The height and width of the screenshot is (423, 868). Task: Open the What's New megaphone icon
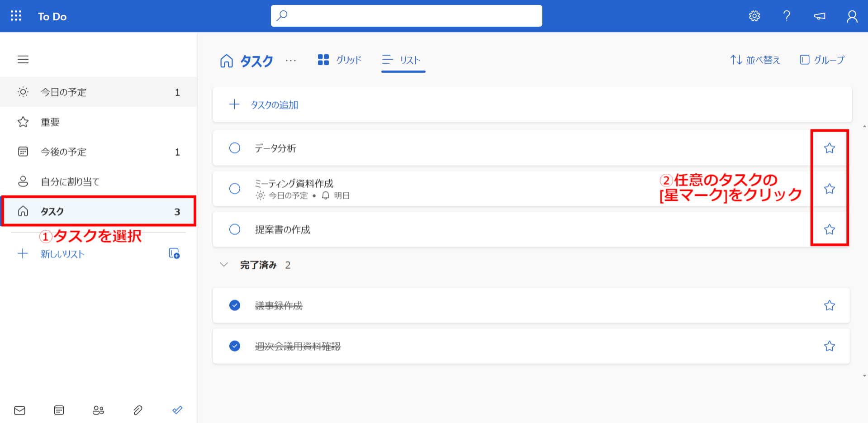point(819,16)
